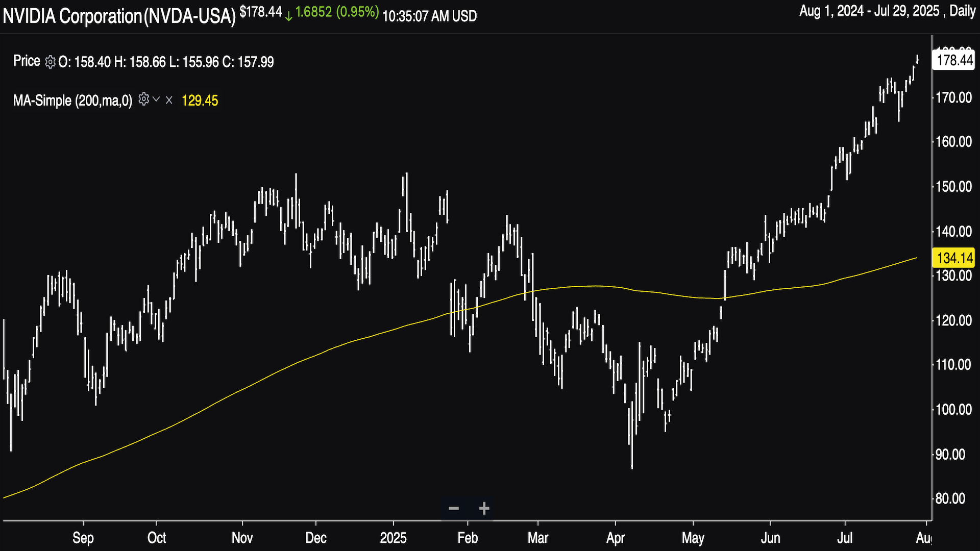Click the 80.00 price axis label

[x=950, y=498]
